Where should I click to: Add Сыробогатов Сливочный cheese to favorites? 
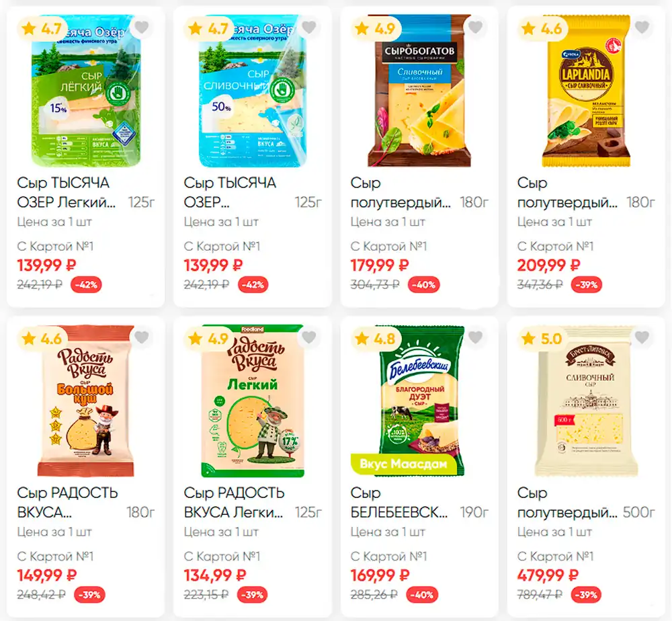point(475,28)
